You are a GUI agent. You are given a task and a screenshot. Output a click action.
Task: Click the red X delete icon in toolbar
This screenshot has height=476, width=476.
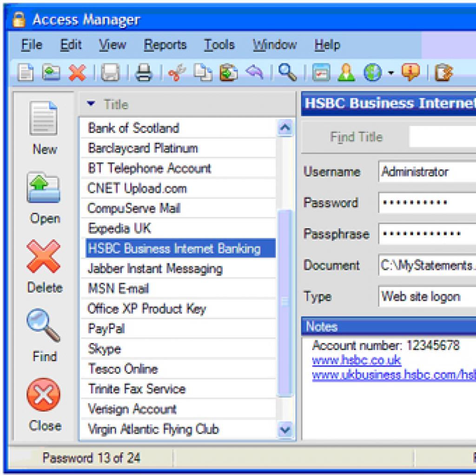tap(78, 73)
